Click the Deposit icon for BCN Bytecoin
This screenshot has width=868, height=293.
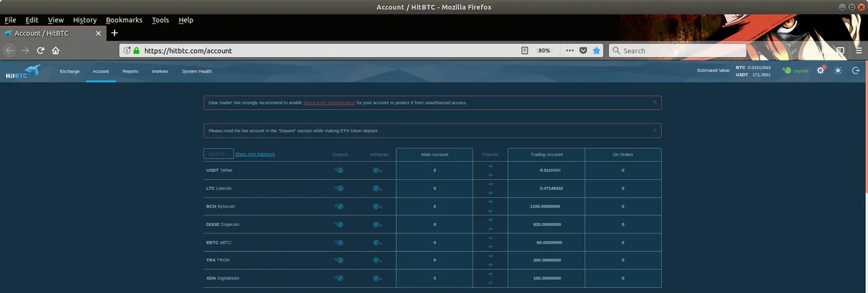coord(339,206)
